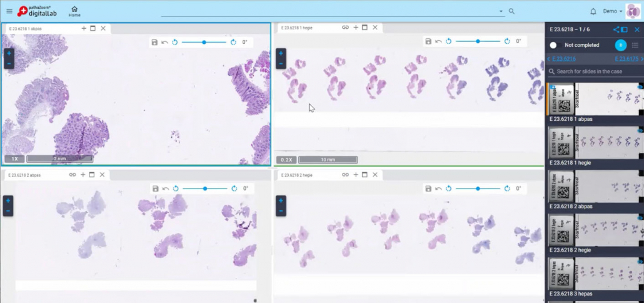Click link icon on 2 hegie viewer tab
The width and height of the screenshot is (644, 303).
point(345,175)
